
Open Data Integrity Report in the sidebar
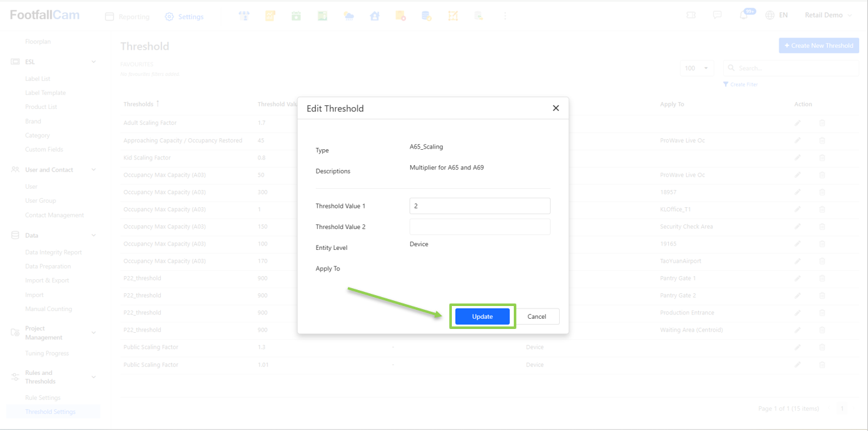pos(54,252)
